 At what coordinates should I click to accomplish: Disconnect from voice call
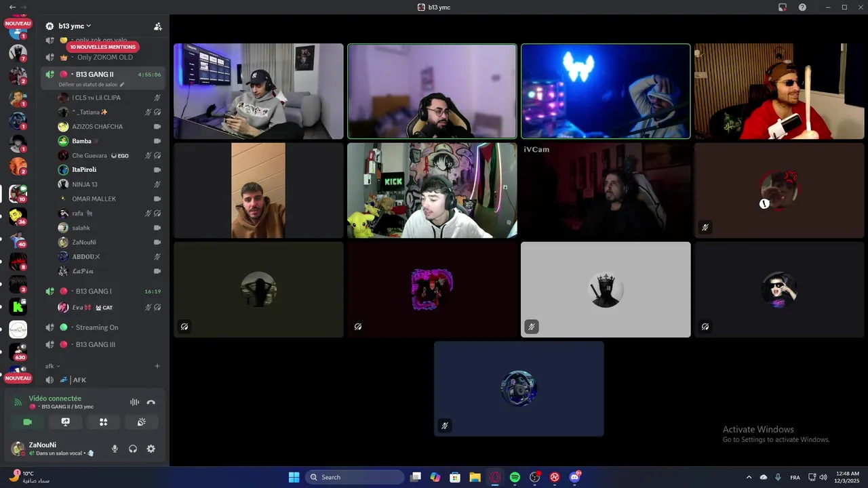[x=151, y=403]
